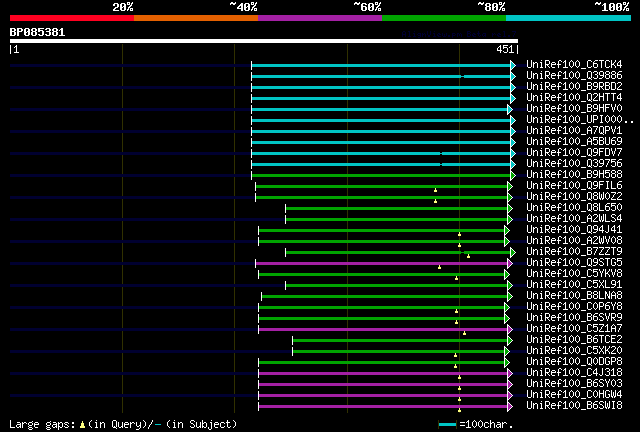Select the query name BP085381

click(x=37, y=32)
